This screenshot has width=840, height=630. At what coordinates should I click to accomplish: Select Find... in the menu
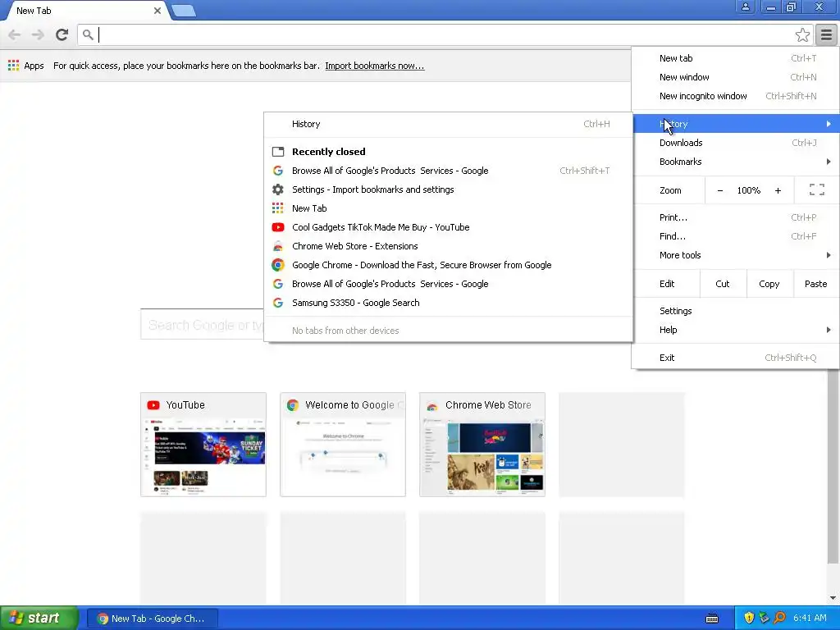coord(735,236)
